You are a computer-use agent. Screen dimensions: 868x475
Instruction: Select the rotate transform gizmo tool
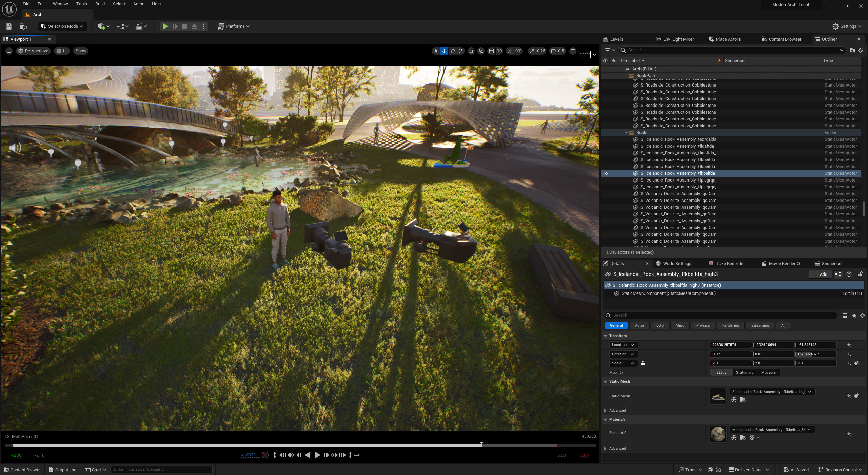coord(452,51)
